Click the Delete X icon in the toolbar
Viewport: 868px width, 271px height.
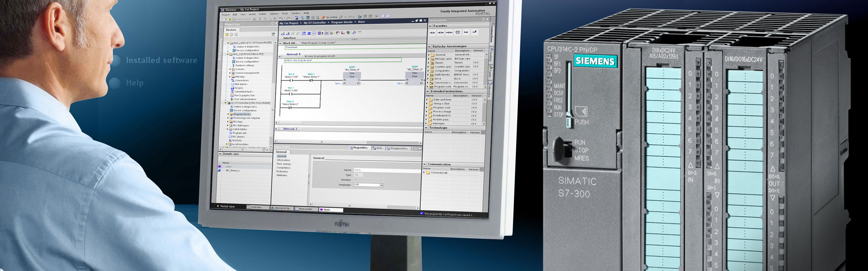click(x=275, y=19)
